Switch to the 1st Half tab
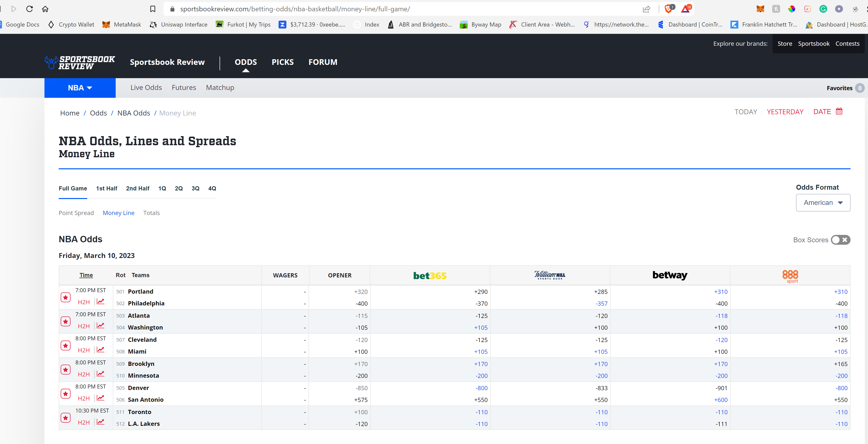This screenshot has height=444, width=868. (107, 188)
